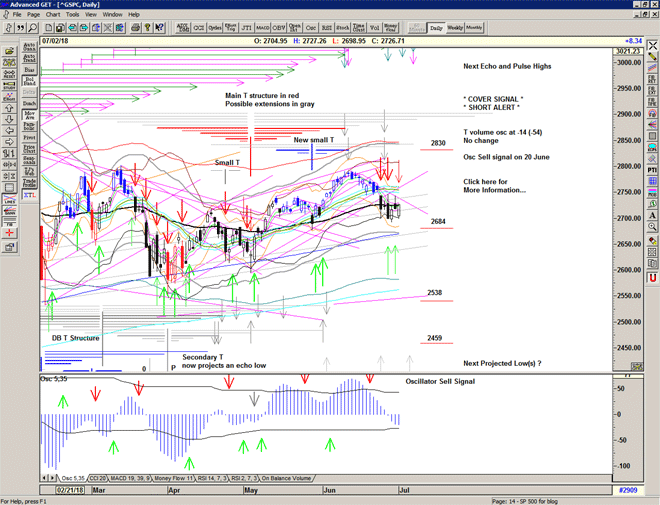660x505 pixels.
Task: Open the Window menu dropdown
Action: tap(113, 15)
